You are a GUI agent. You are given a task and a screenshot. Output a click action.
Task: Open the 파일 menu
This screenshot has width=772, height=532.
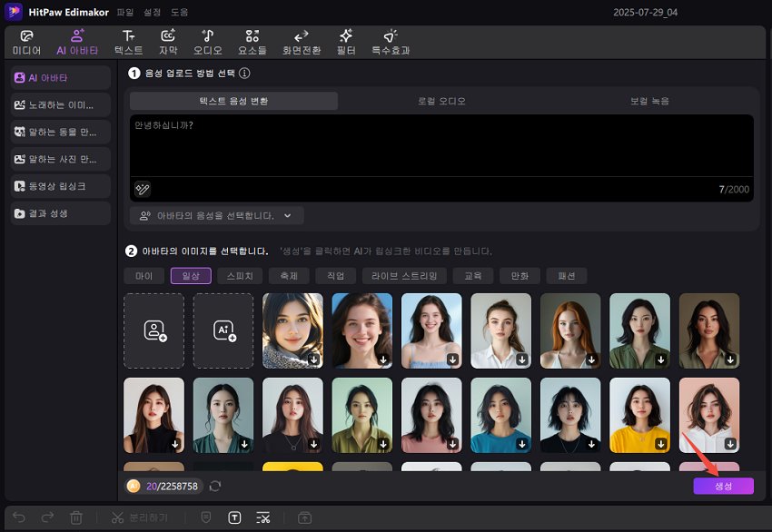click(125, 13)
